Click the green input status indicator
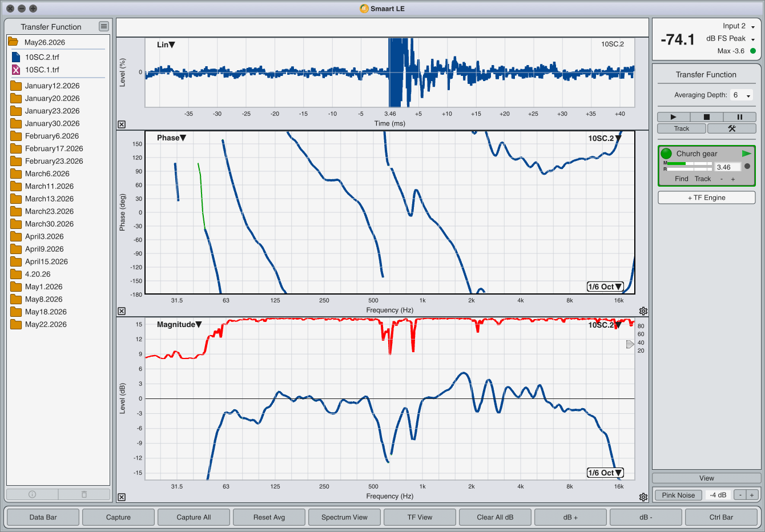This screenshot has width=765, height=532. point(752,51)
